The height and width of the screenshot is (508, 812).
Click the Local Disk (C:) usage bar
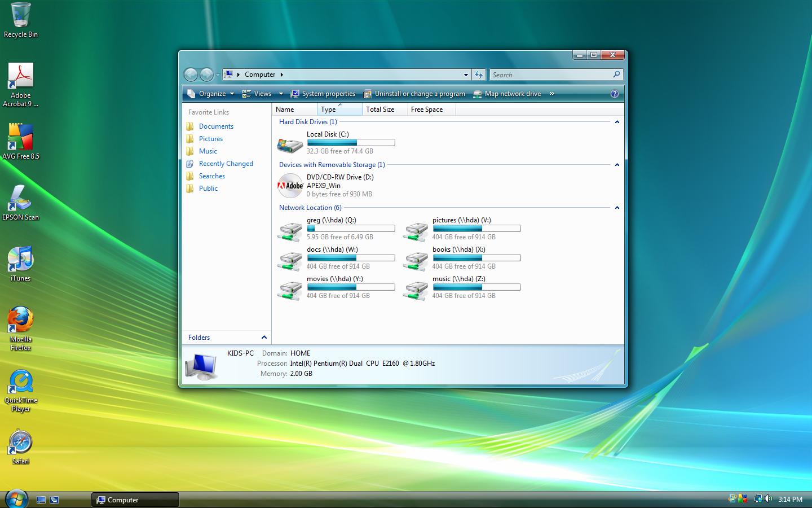(351, 143)
